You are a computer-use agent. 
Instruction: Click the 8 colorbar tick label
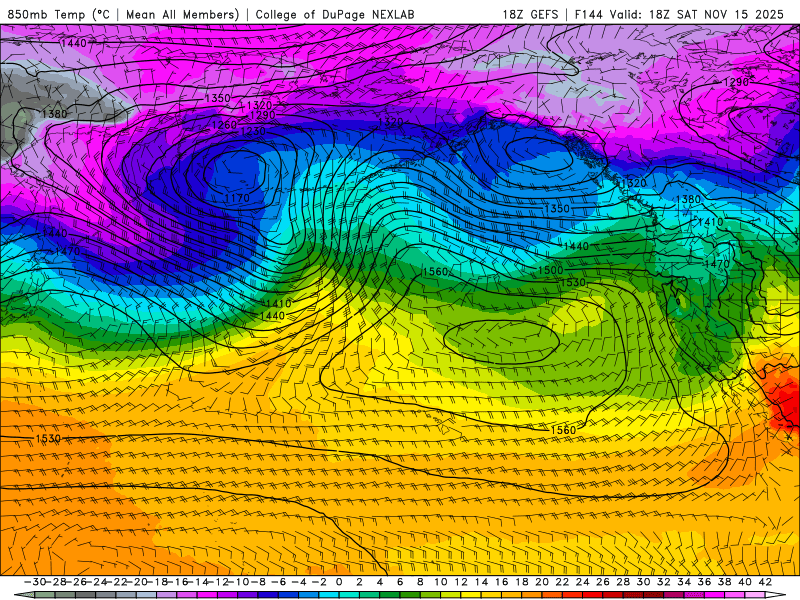420,582
